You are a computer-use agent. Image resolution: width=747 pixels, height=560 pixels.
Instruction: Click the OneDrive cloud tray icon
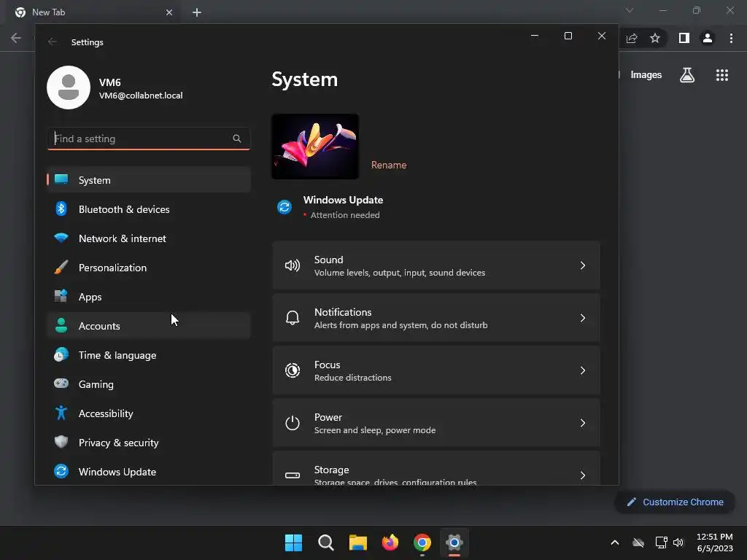[x=638, y=542]
